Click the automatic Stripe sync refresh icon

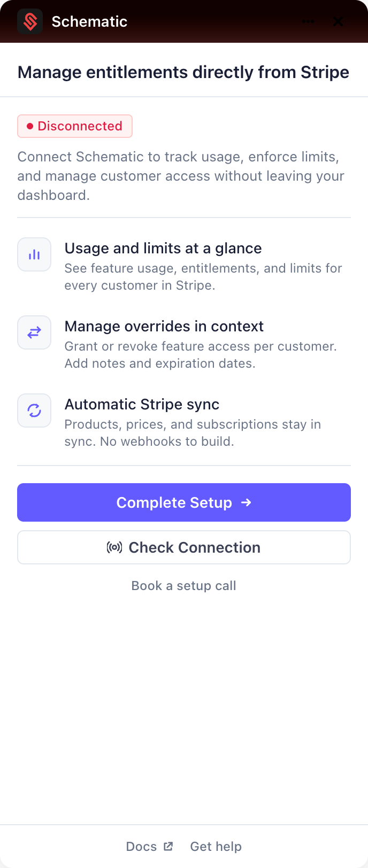(34, 410)
